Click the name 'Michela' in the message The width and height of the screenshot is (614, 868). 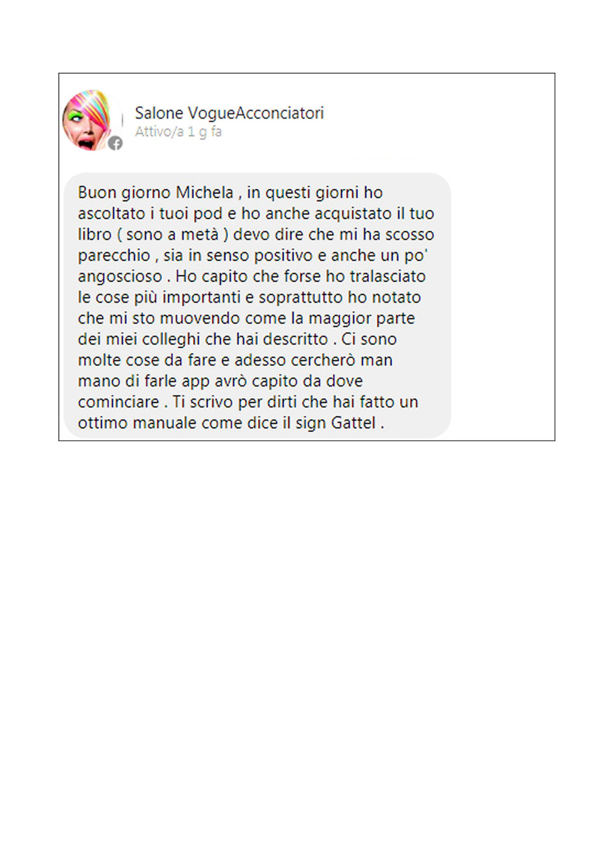coord(204,193)
